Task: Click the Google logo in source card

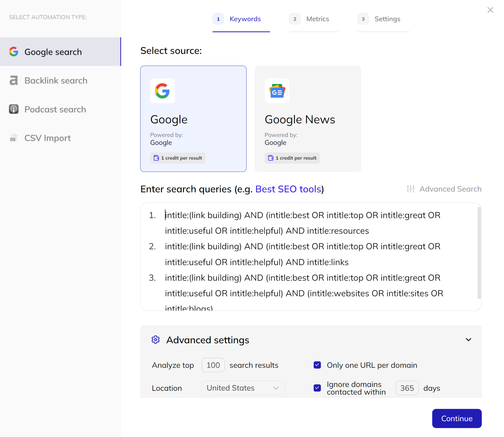Action: [162, 91]
